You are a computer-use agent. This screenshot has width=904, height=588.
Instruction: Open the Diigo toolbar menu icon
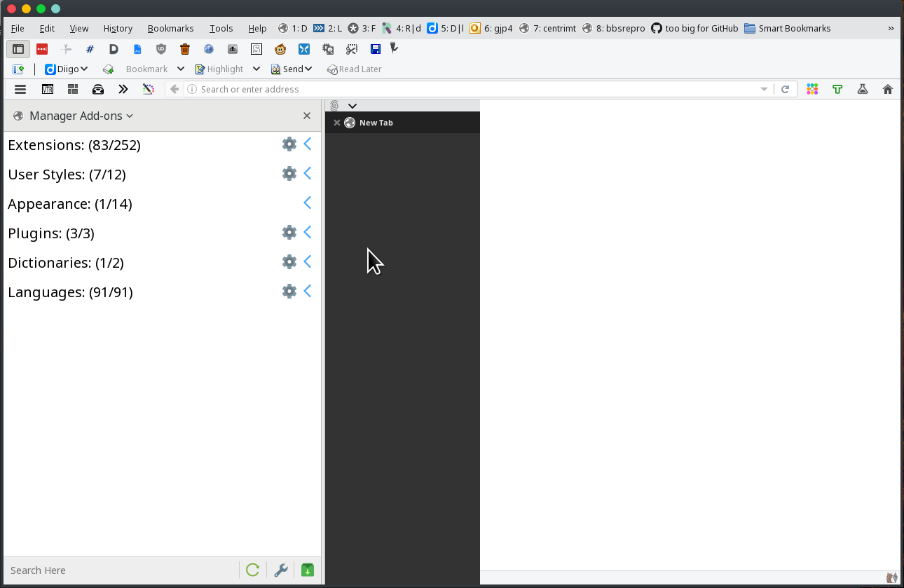[67, 69]
